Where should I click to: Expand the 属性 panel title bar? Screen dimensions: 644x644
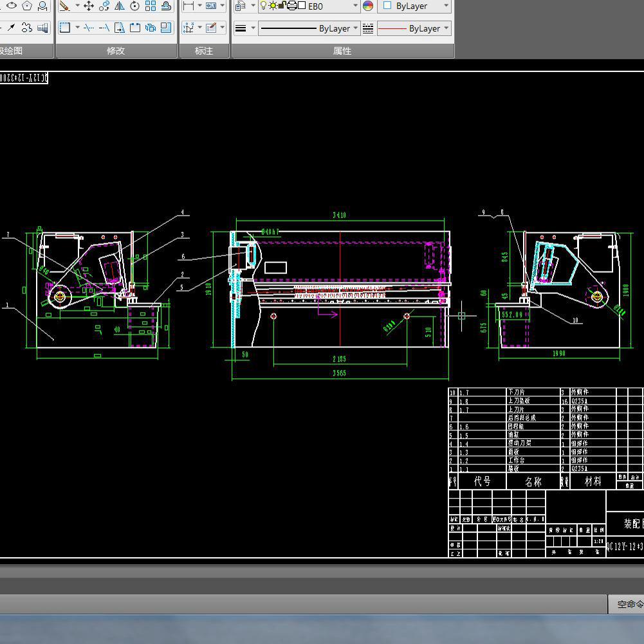point(342,51)
